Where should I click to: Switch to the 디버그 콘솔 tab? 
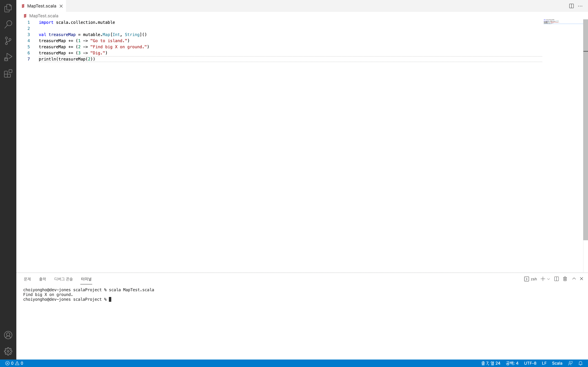tap(63, 279)
